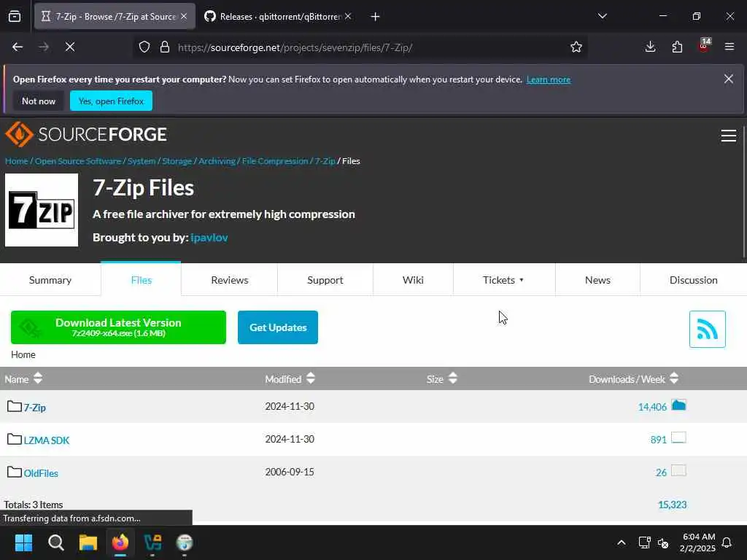
Task: Sort the file list by Modified
Action: (x=290, y=379)
